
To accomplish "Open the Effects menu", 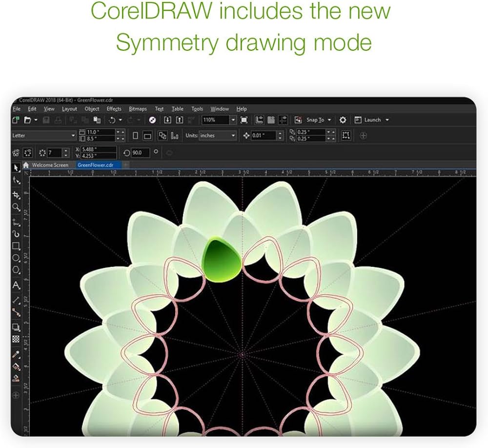I will coord(114,109).
